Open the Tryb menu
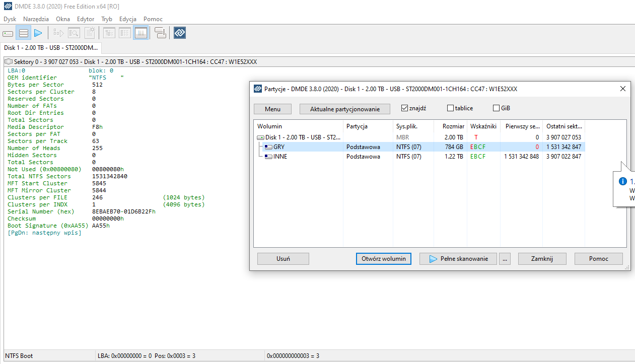The height and width of the screenshot is (364, 635). (107, 19)
